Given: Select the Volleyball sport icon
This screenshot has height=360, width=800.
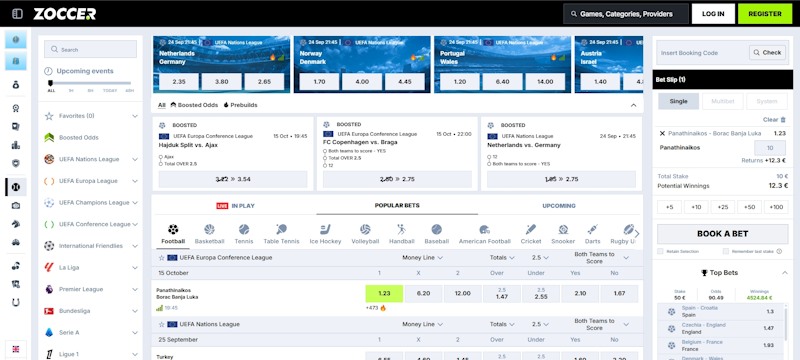Looking at the screenshot, I should pos(365,229).
